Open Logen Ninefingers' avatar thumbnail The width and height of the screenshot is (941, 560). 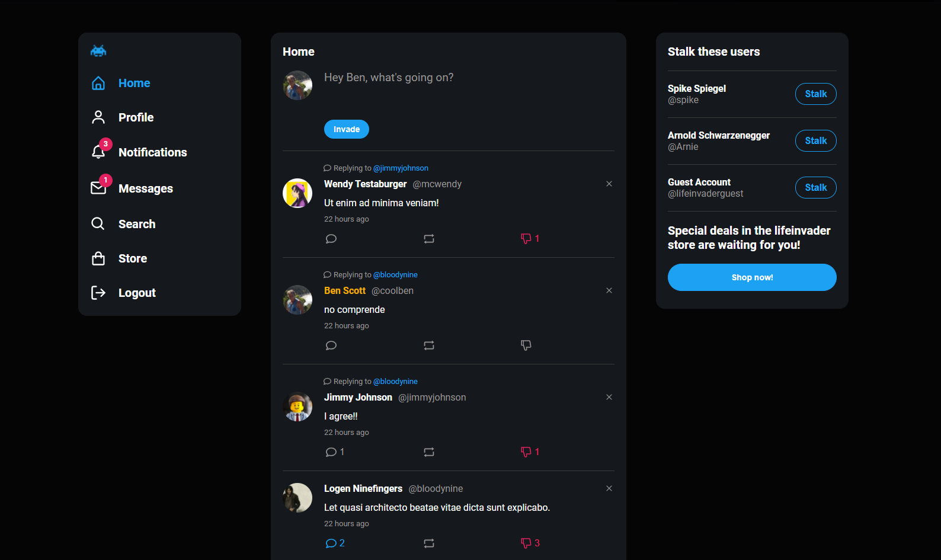click(x=297, y=498)
